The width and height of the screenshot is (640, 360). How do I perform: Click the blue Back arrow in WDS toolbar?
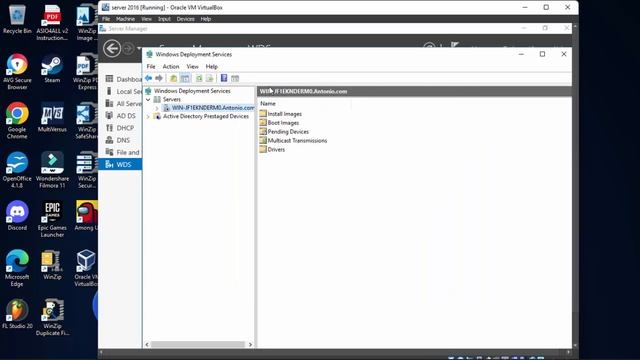[x=149, y=78]
